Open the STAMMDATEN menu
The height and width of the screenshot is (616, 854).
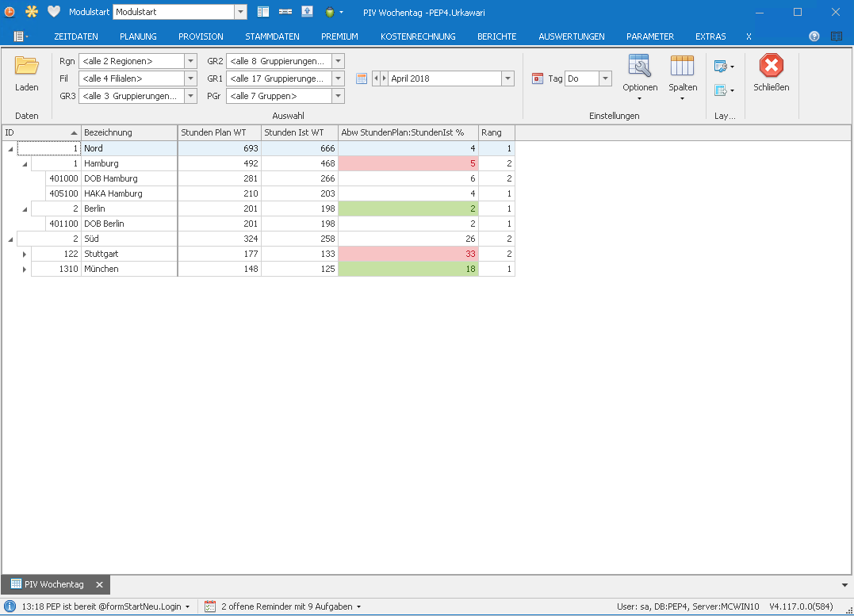[272, 36]
